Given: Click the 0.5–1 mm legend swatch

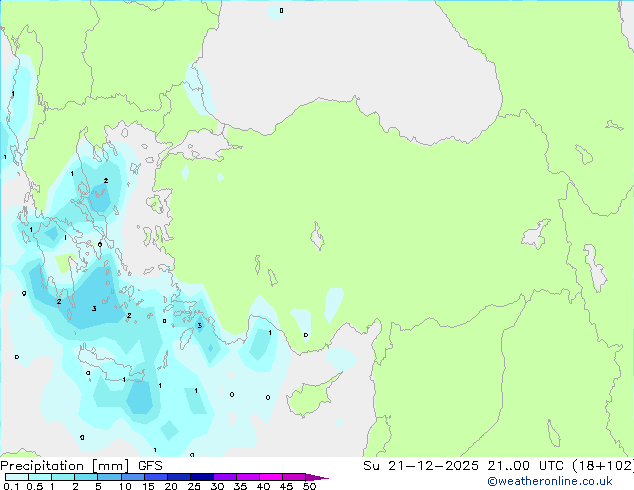Looking at the screenshot, I should click(40, 477).
